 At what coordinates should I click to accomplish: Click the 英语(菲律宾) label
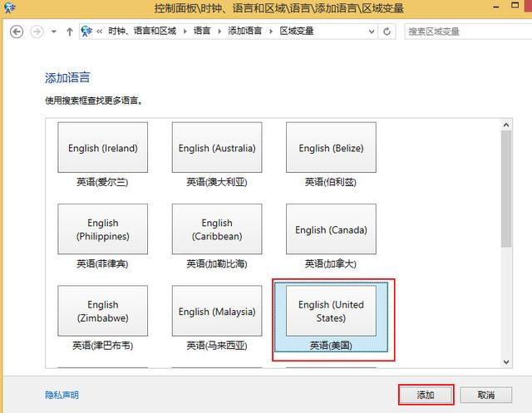point(102,263)
